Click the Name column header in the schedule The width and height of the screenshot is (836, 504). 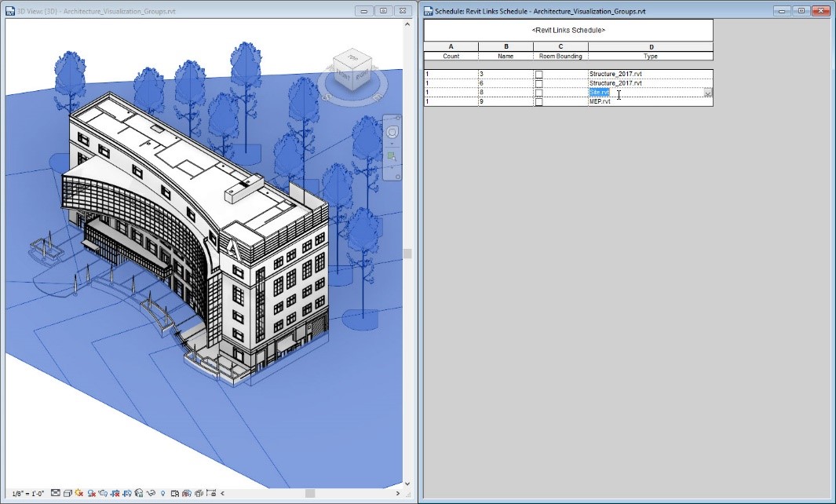point(505,56)
